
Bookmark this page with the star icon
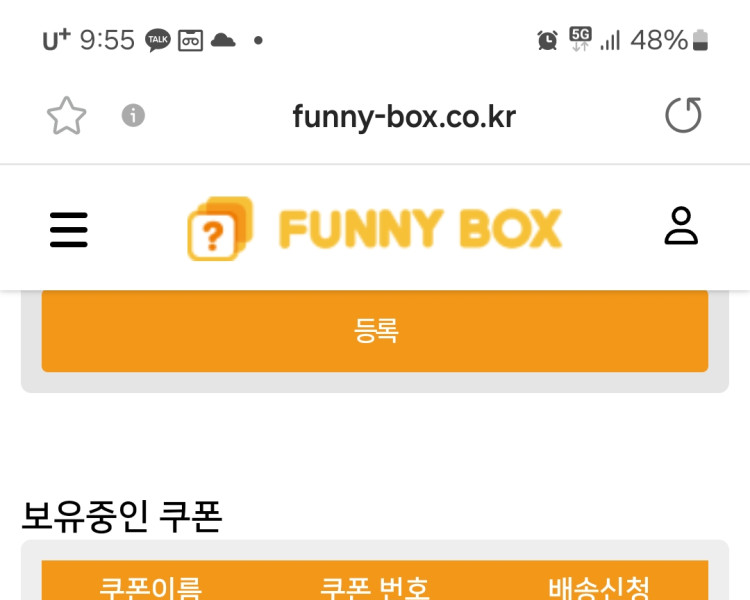(67, 116)
